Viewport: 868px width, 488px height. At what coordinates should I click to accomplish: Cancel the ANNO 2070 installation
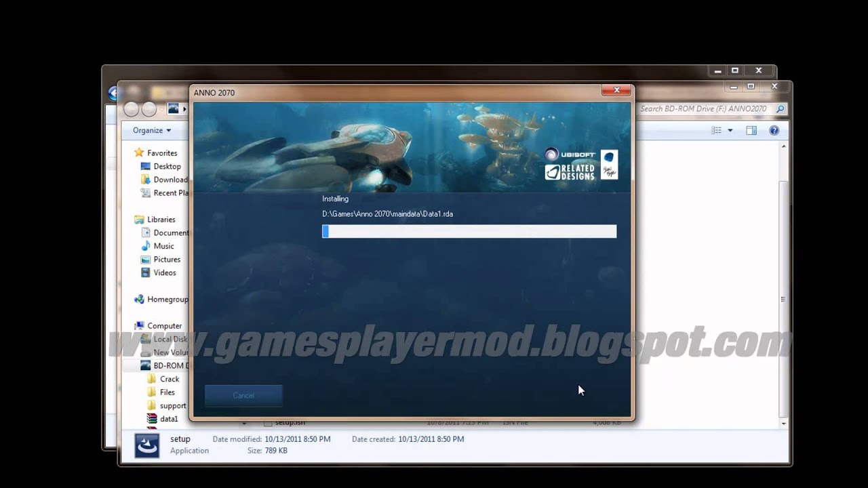coord(243,395)
